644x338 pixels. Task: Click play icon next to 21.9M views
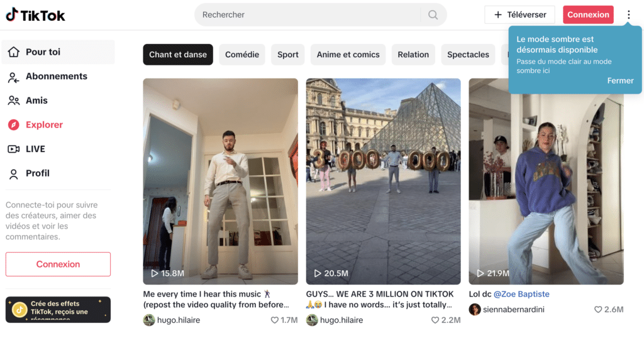click(480, 273)
